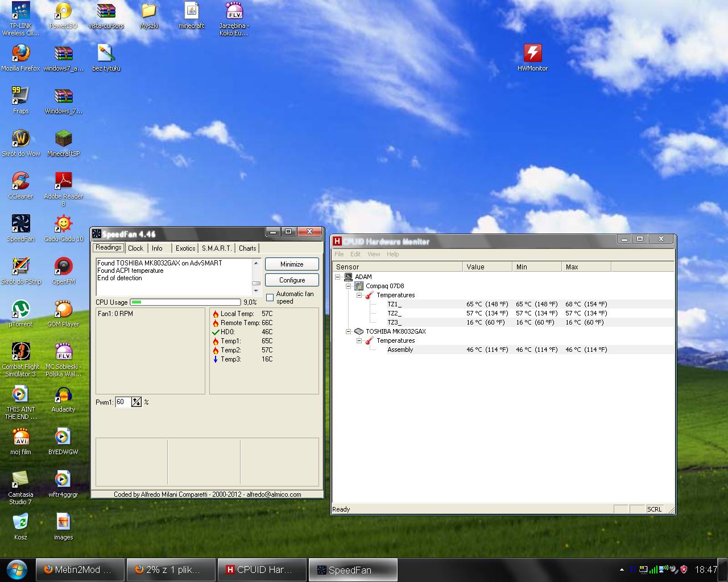
Task: Click the SpeedFan log scrollbar down arrow
Action: (256, 291)
